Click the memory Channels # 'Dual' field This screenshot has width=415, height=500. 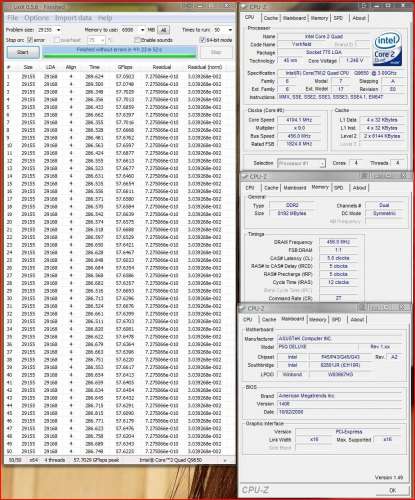(x=384, y=205)
